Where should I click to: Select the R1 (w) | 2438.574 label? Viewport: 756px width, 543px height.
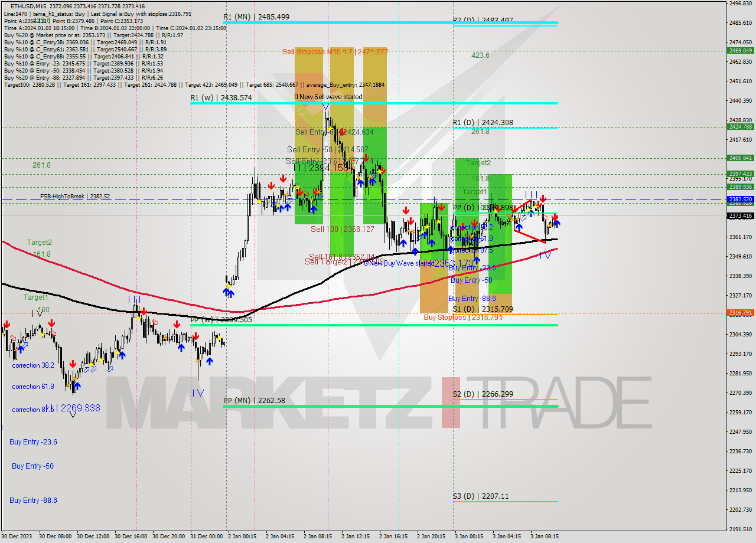click(x=221, y=97)
